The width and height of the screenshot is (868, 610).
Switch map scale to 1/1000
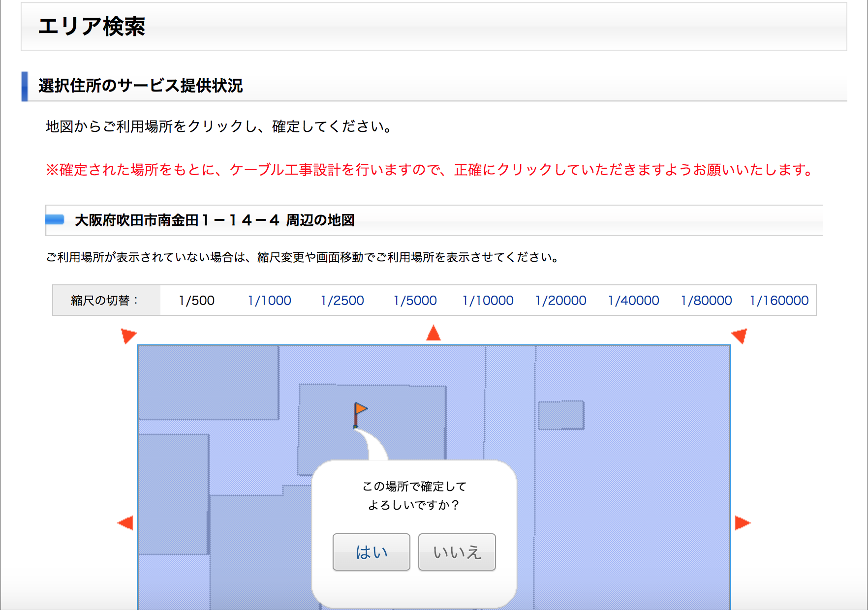click(269, 301)
